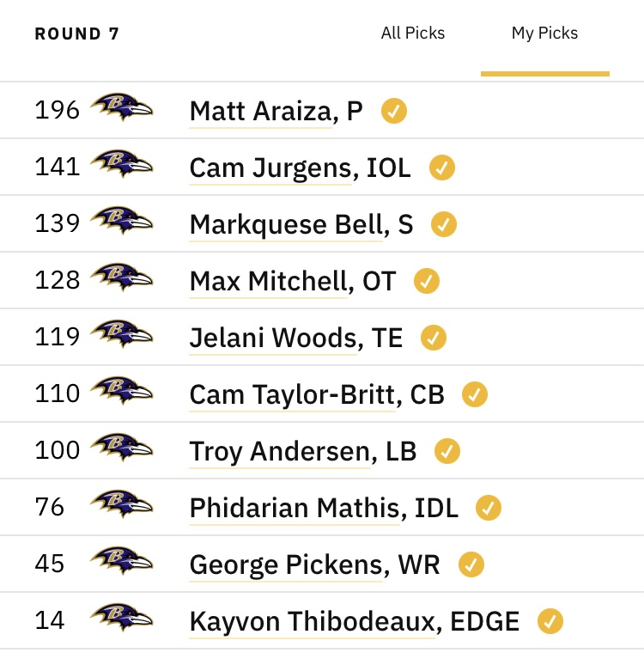This screenshot has width=644, height=671.
Task: Open Kayvon Thibodeaux player link
Action: coord(312,621)
